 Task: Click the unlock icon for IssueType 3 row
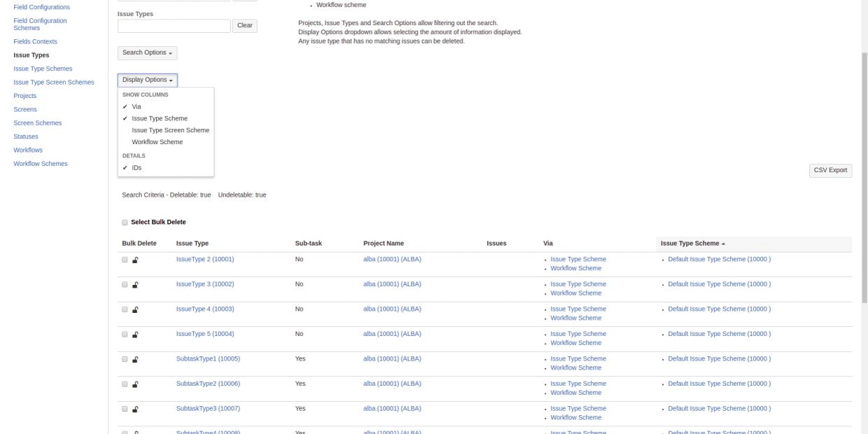(135, 285)
